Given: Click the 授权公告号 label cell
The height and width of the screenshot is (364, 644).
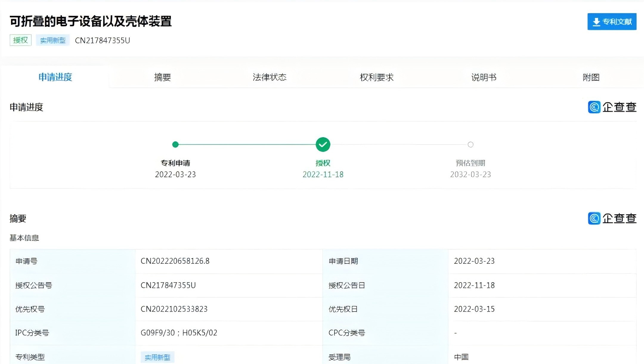Looking at the screenshot, I should tap(73, 286).
